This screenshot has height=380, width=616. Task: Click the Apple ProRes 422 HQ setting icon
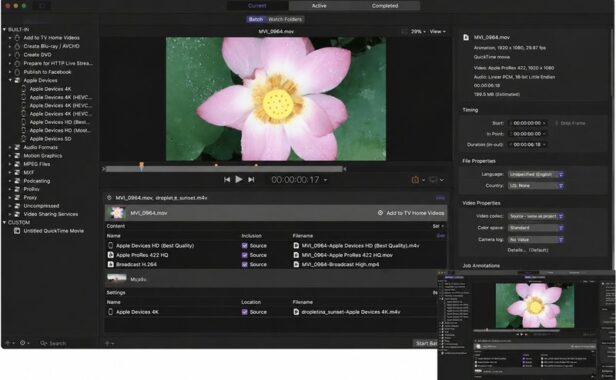110,255
